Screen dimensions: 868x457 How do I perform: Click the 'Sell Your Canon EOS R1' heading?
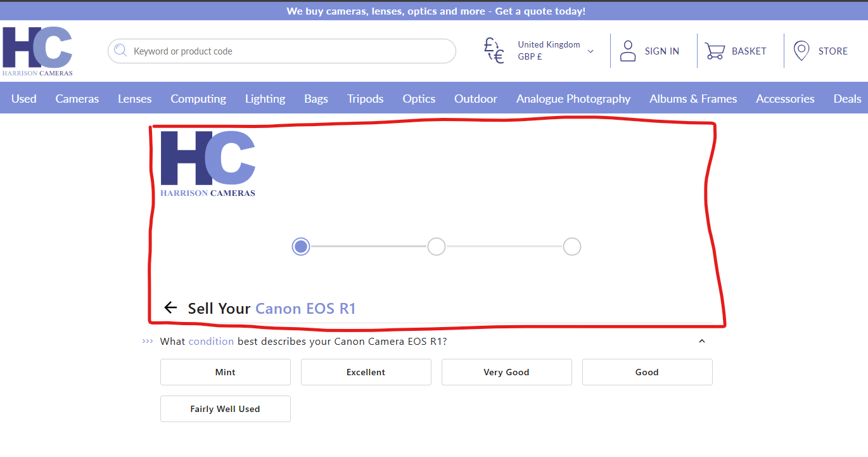click(x=272, y=309)
